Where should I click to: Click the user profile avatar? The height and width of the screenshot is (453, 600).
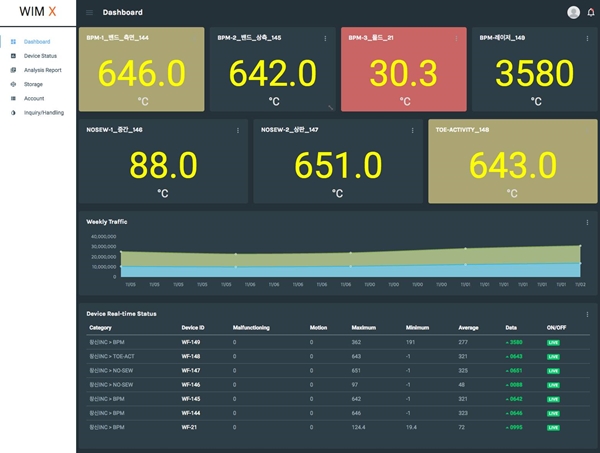(573, 13)
